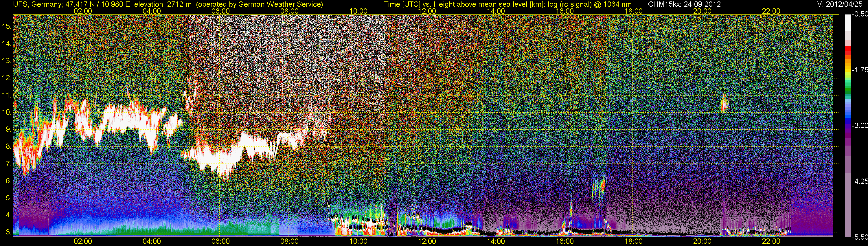Click the -1.75 color scale value
868x246 pixels.
(860, 70)
